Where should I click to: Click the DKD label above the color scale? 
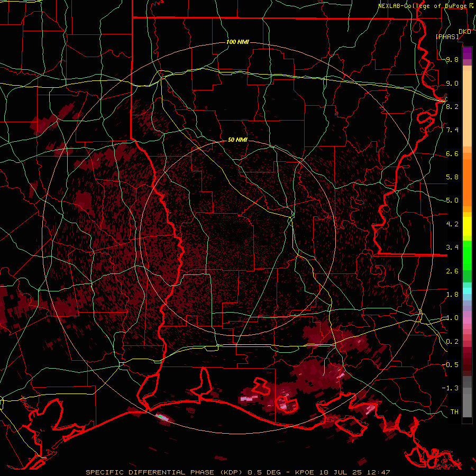[x=465, y=32]
